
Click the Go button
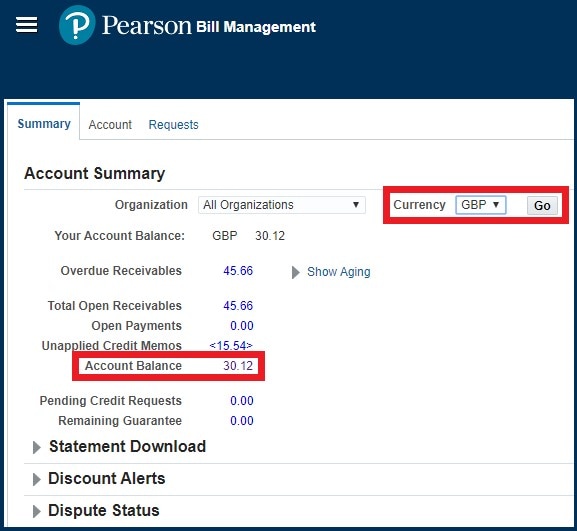542,205
